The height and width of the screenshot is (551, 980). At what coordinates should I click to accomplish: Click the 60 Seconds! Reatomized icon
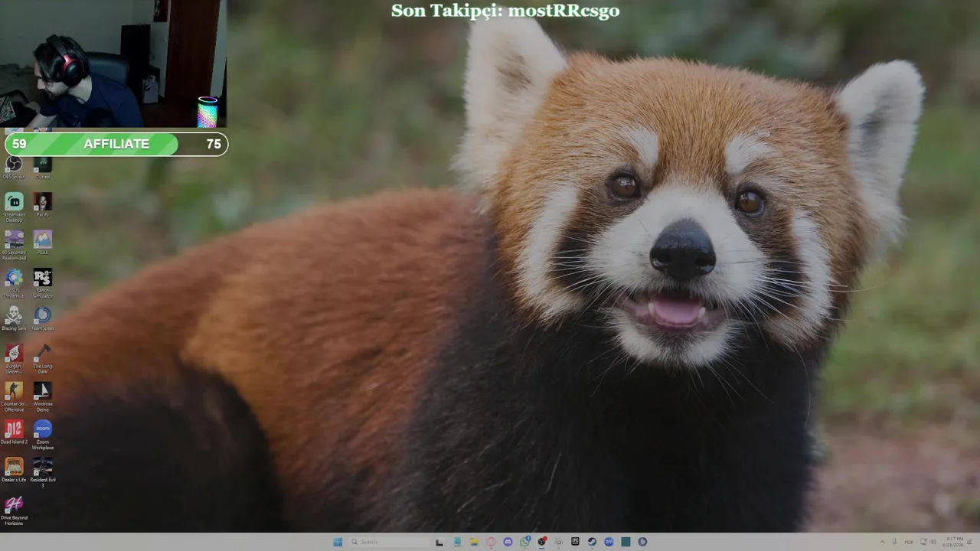[14, 245]
